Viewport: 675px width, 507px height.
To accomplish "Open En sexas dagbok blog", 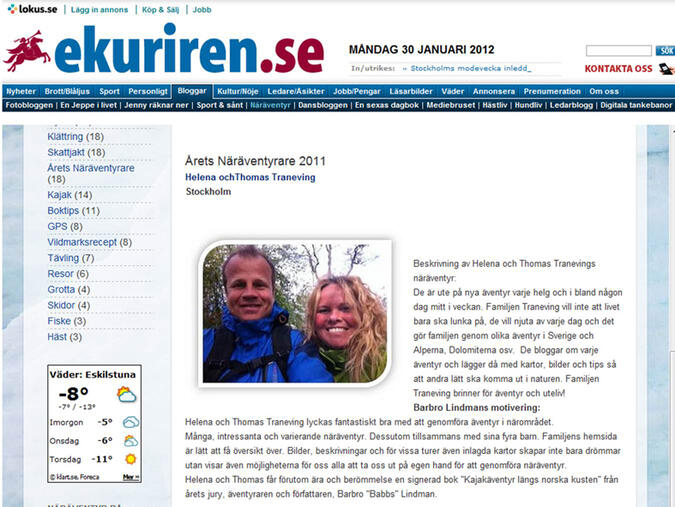I will [387, 105].
